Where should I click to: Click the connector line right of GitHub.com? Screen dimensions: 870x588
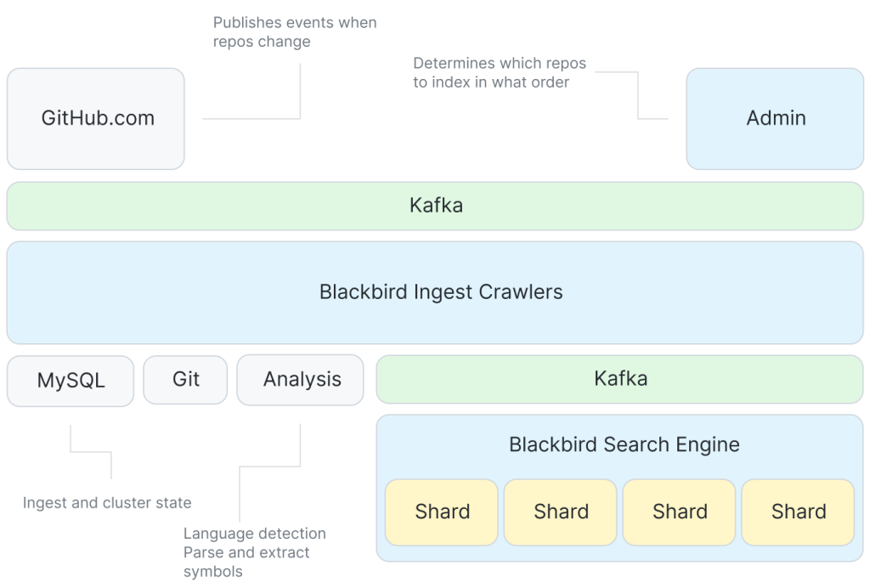click(x=251, y=118)
